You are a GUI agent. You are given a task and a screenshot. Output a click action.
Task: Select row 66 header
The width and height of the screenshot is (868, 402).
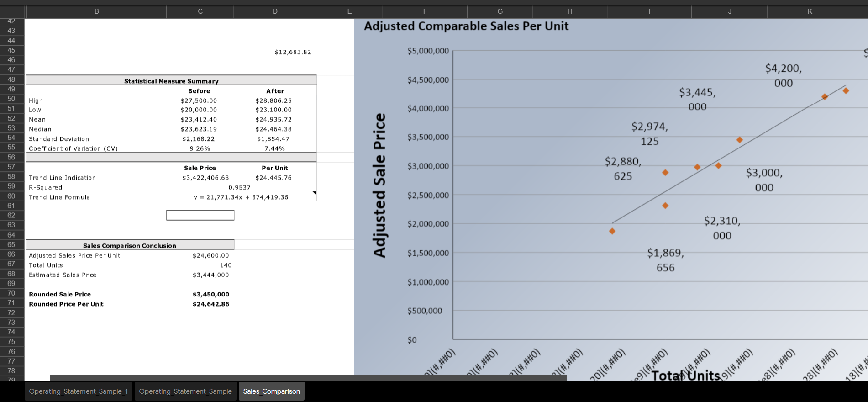coord(11,254)
